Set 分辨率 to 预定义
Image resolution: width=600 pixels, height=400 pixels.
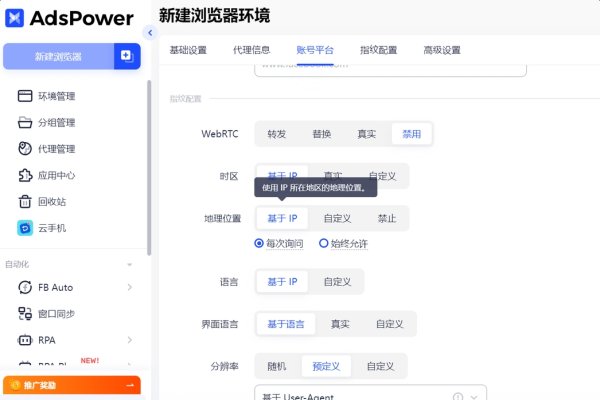point(326,366)
